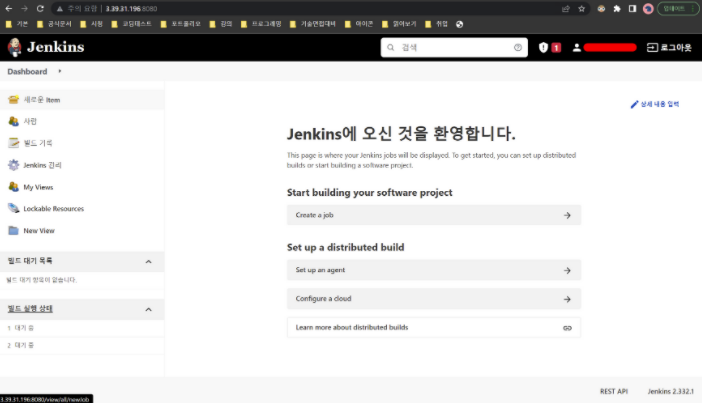The height and width of the screenshot is (403, 702).
Task: Open the security shield warning icon
Action: (x=543, y=47)
